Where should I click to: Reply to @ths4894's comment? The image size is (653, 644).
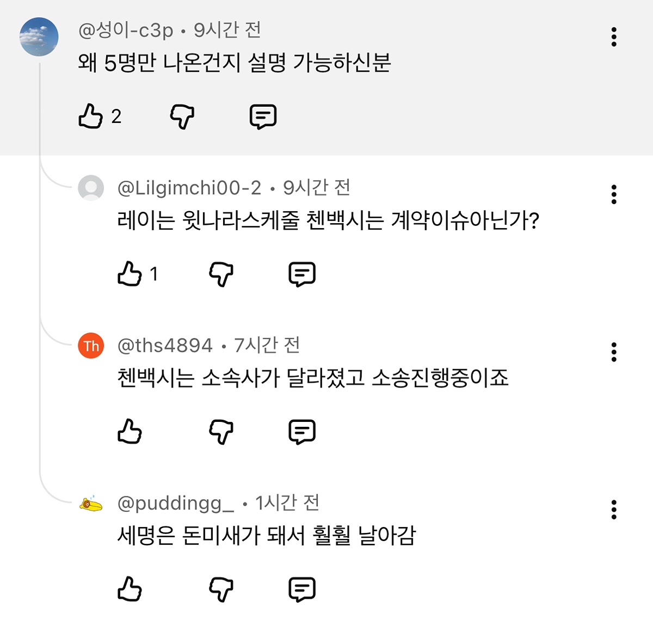(302, 432)
